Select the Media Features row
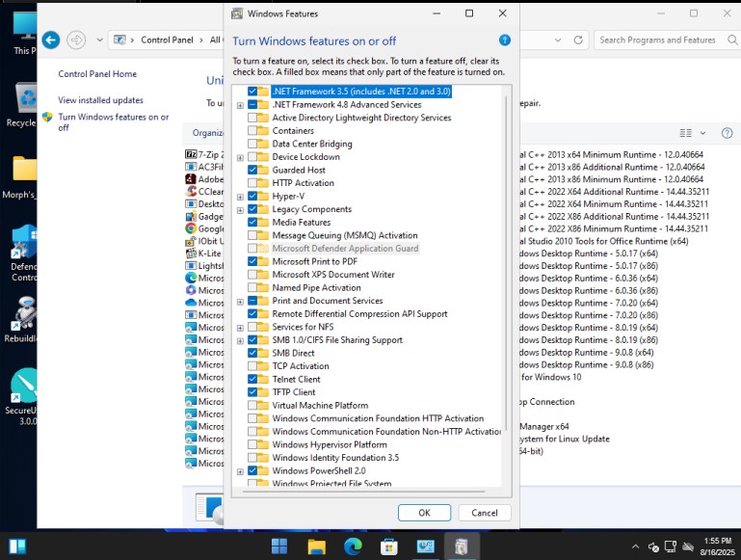 pos(301,222)
